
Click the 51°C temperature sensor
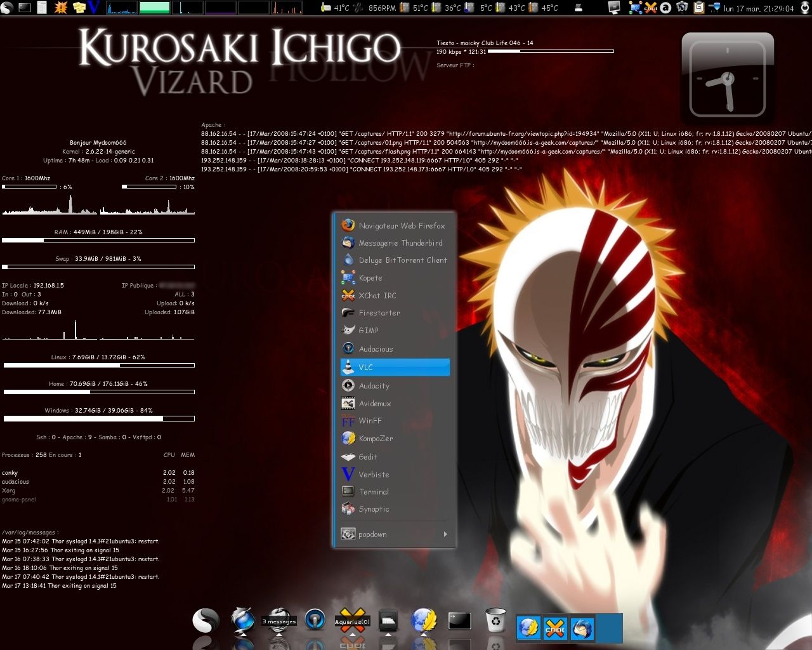click(x=414, y=8)
